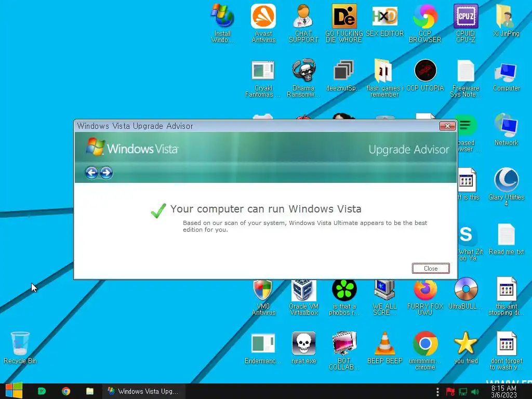The width and height of the screenshot is (532, 399).
Task: Open the Dharma Ransomware skull icon
Action: coord(303,78)
